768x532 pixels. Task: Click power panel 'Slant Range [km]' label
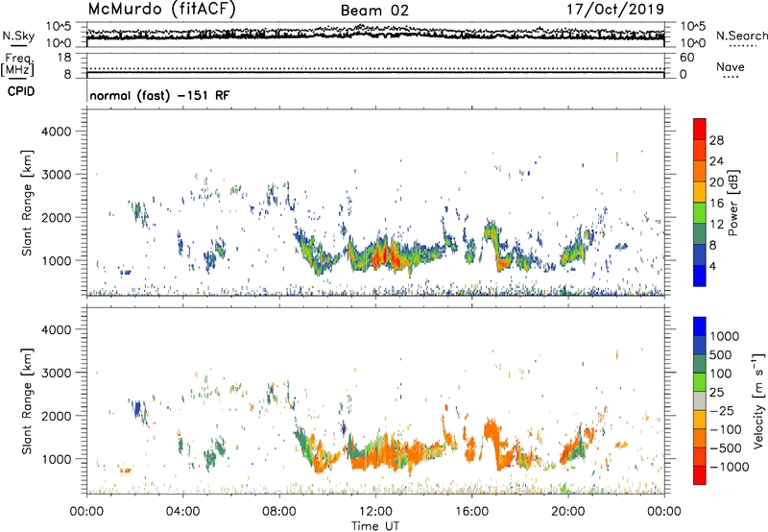click(x=27, y=203)
